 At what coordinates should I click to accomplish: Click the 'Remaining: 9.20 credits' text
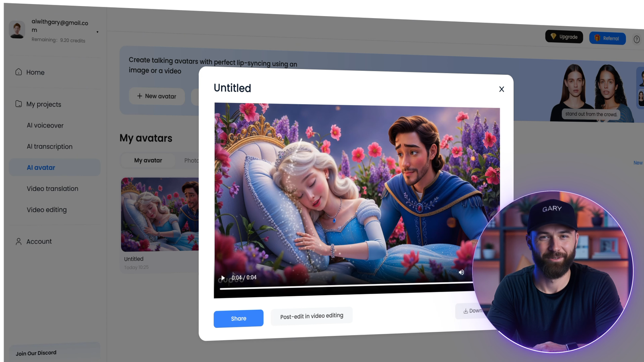click(58, 40)
